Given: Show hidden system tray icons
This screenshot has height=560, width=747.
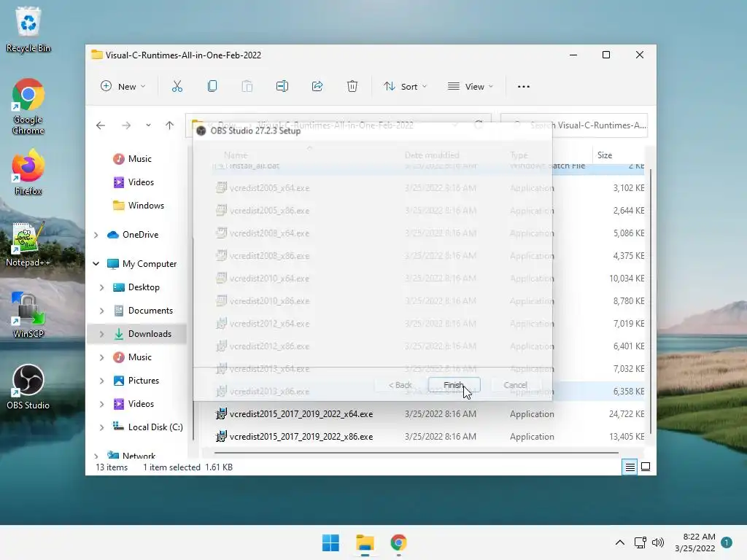Looking at the screenshot, I should coord(620,542).
